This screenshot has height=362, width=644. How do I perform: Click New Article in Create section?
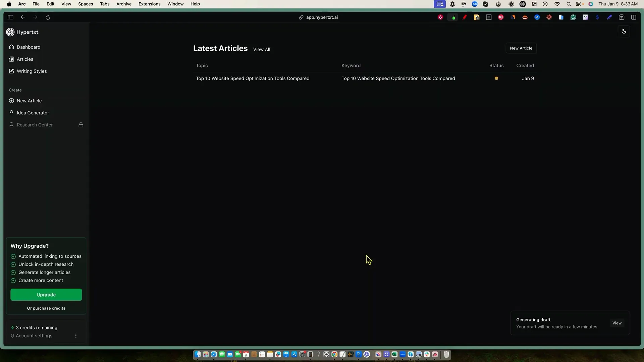pyautogui.click(x=29, y=101)
